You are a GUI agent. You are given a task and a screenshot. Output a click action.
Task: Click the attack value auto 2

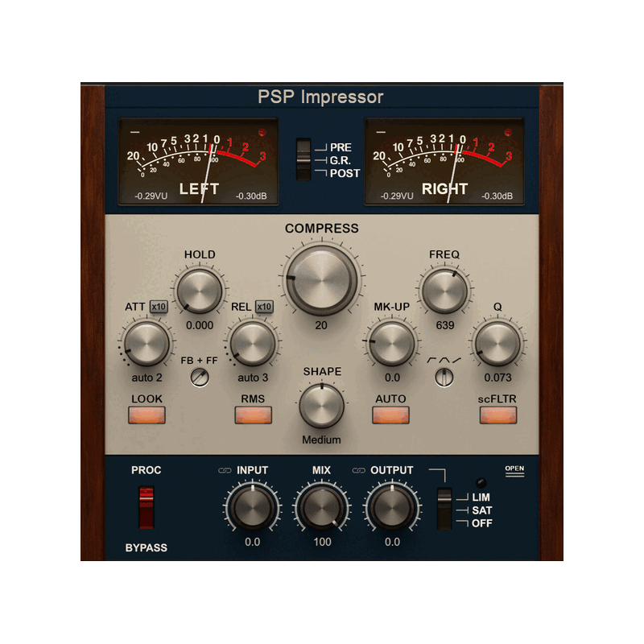point(147,378)
